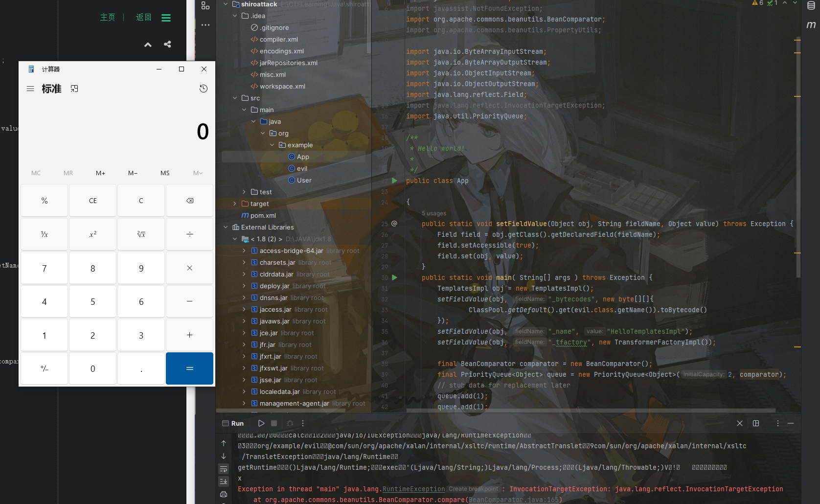
Task: Open BeanComparator.java:165 stack trace link
Action: (514, 500)
